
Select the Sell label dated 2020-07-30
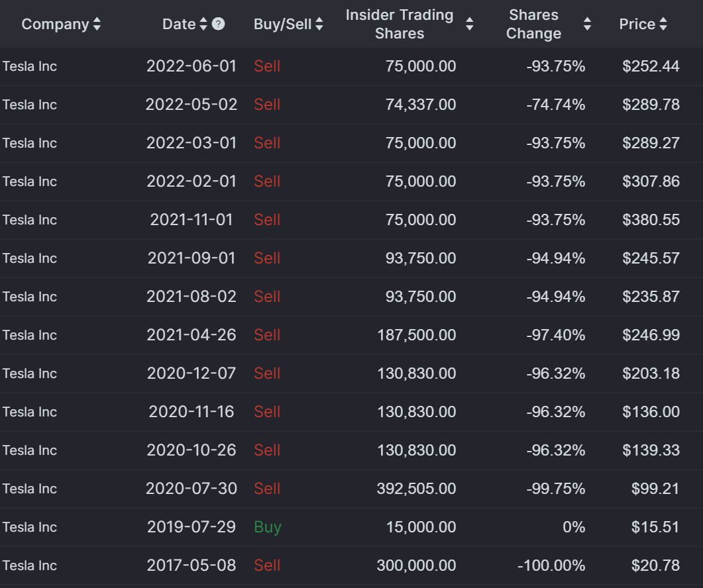pyautogui.click(x=267, y=489)
